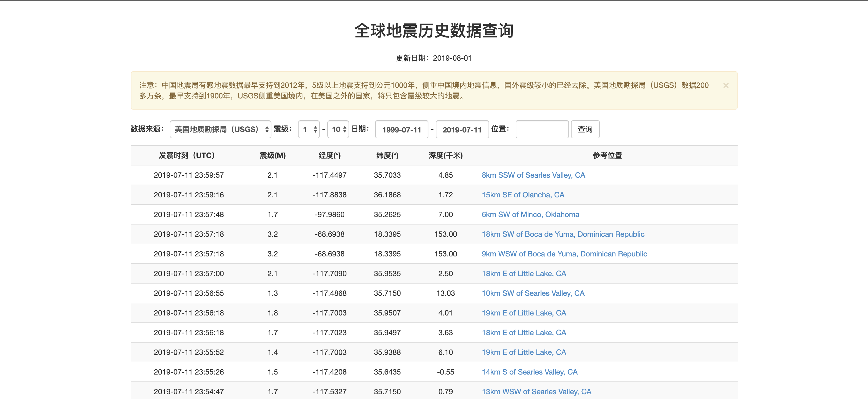The width and height of the screenshot is (868, 399).
Task: Select timestamp 2019-07-11 23:56:55
Action: tap(189, 293)
